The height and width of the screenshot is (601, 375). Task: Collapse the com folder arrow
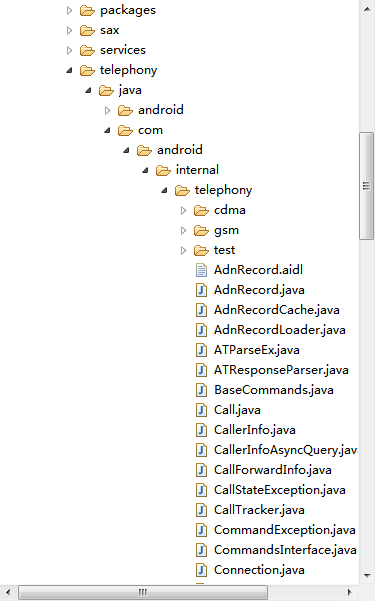(x=107, y=130)
